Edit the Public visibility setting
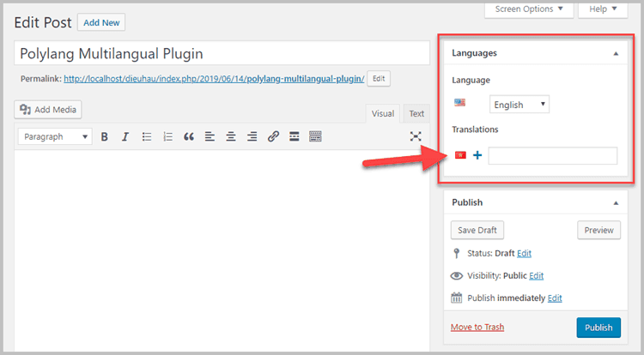Viewport: 644px width, 355px height. [536, 275]
